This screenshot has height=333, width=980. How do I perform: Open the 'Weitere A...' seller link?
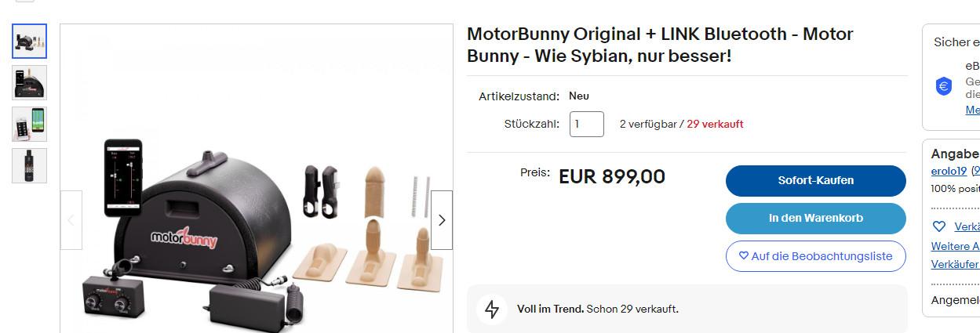955,246
